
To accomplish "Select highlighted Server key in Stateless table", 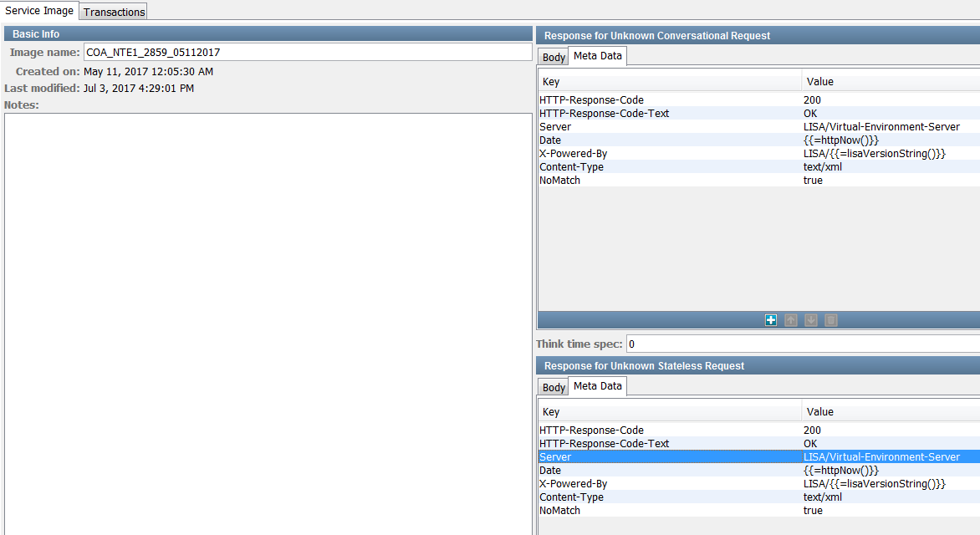I will (x=555, y=457).
